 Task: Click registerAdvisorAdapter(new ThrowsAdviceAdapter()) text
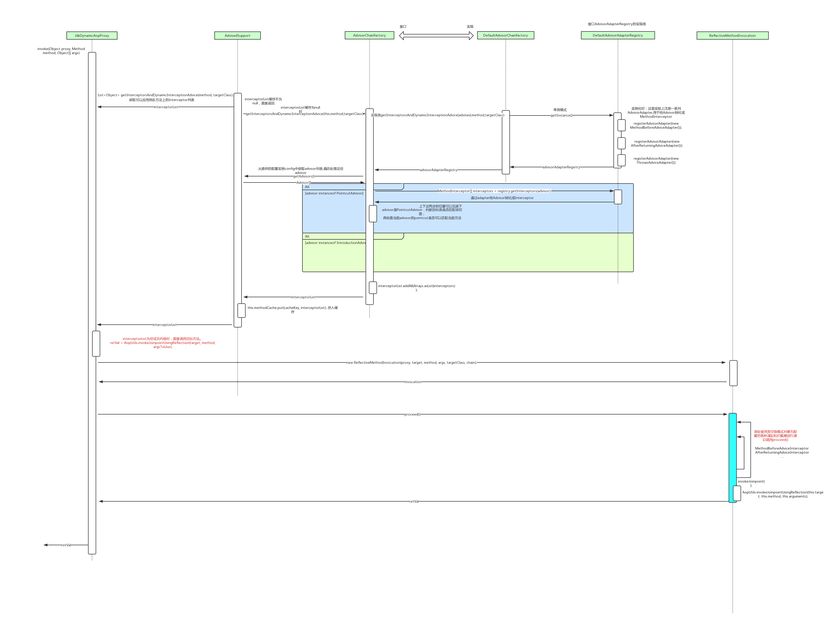[656, 160]
